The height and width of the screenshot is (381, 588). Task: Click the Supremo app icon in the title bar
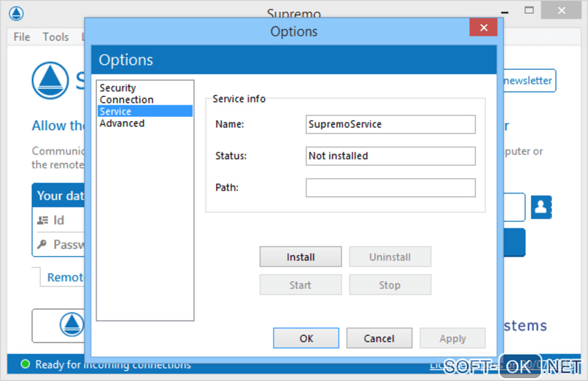(x=16, y=13)
